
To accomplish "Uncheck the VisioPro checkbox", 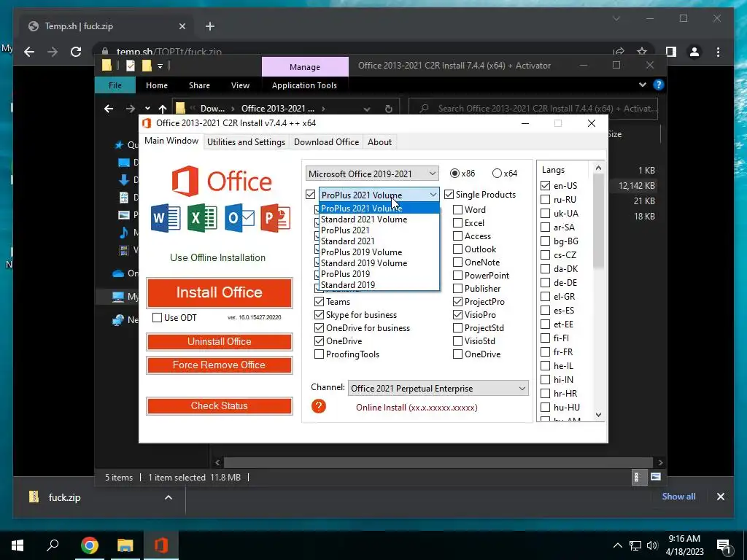I will click(x=457, y=315).
